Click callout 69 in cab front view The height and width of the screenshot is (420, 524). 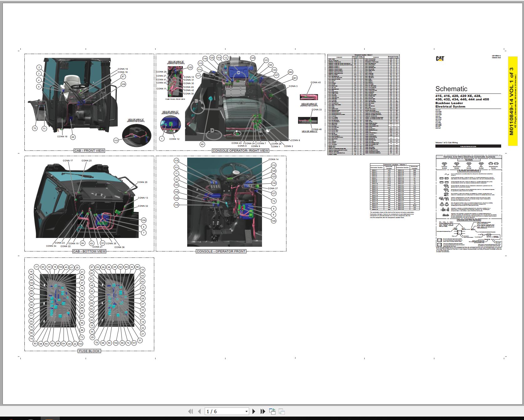(73, 137)
